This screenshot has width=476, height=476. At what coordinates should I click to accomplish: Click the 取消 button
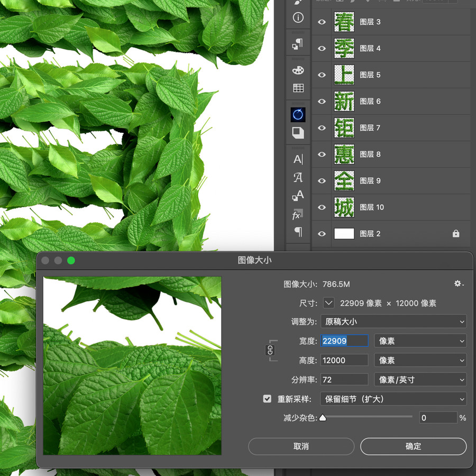[x=301, y=446]
